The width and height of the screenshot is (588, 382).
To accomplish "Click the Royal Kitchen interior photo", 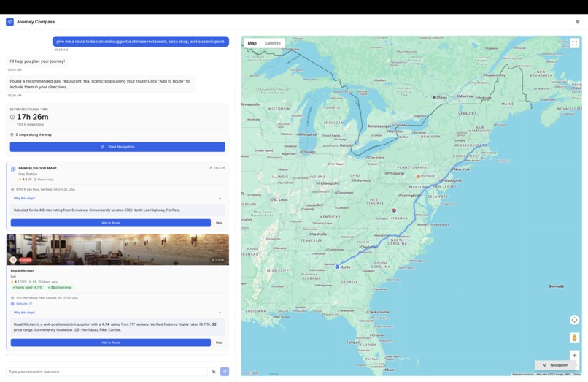I will click(x=117, y=249).
